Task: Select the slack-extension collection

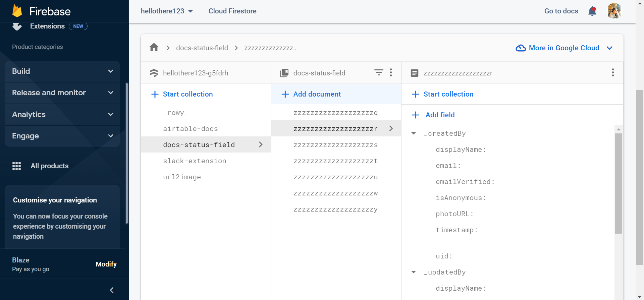Action: coord(195,161)
